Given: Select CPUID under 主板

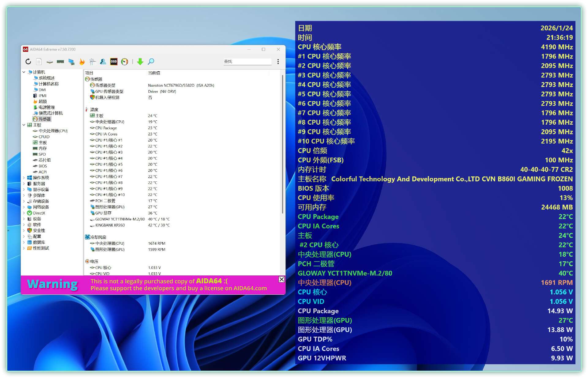Looking at the screenshot, I should (x=44, y=137).
